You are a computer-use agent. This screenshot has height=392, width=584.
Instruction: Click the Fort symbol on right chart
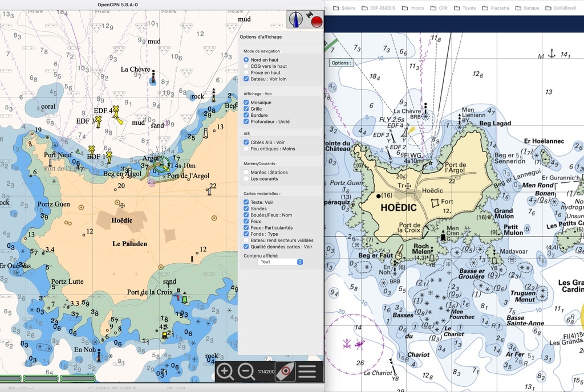435,203
